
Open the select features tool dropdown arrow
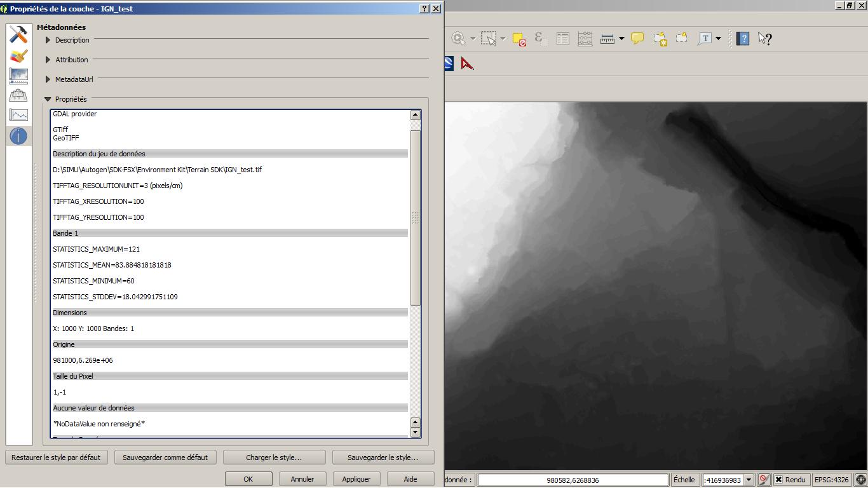coord(503,39)
